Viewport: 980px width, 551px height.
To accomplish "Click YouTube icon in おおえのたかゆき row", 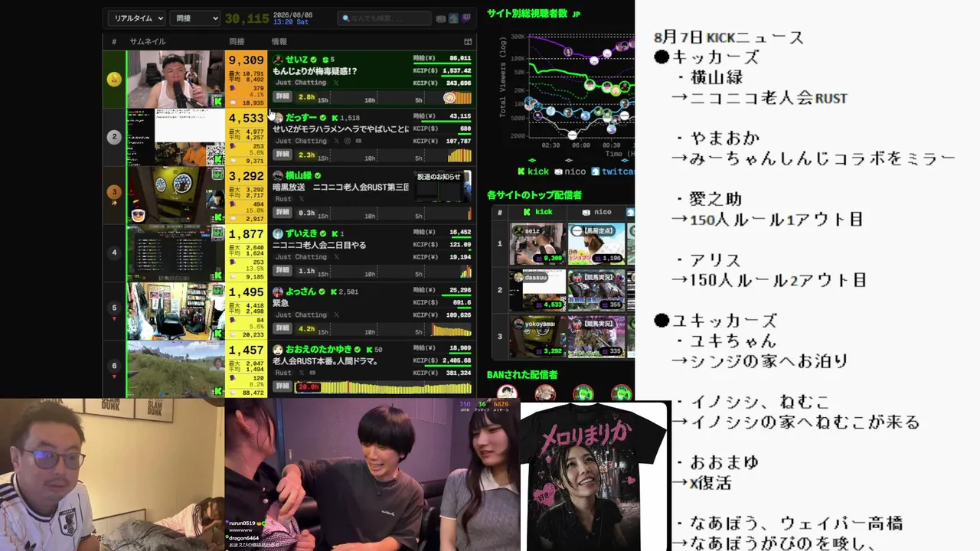I will tap(312, 373).
